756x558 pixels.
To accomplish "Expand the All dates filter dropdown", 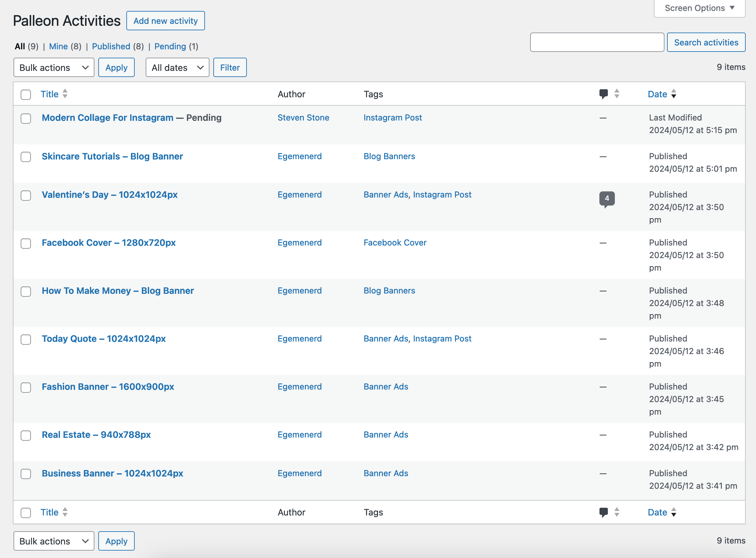I will [176, 67].
